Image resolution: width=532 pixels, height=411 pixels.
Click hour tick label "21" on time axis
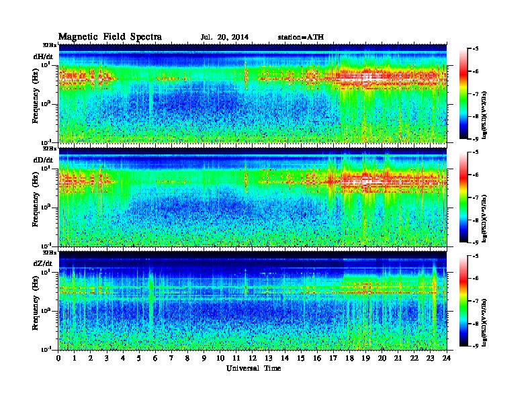click(398, 358)
